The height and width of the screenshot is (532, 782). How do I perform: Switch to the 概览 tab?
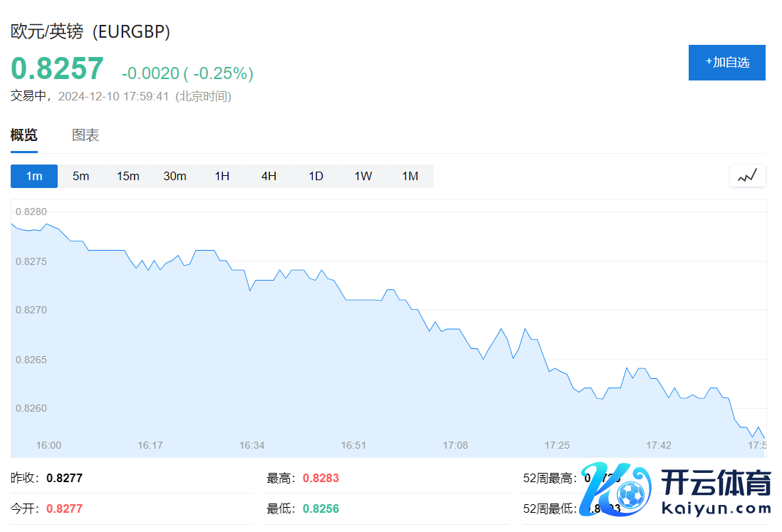[24, 135]
